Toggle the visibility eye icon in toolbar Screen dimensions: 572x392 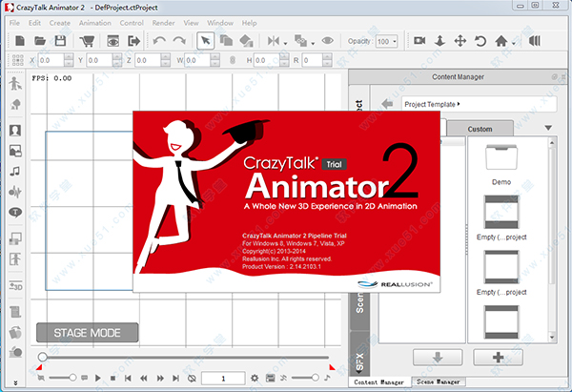click(328, 40)
